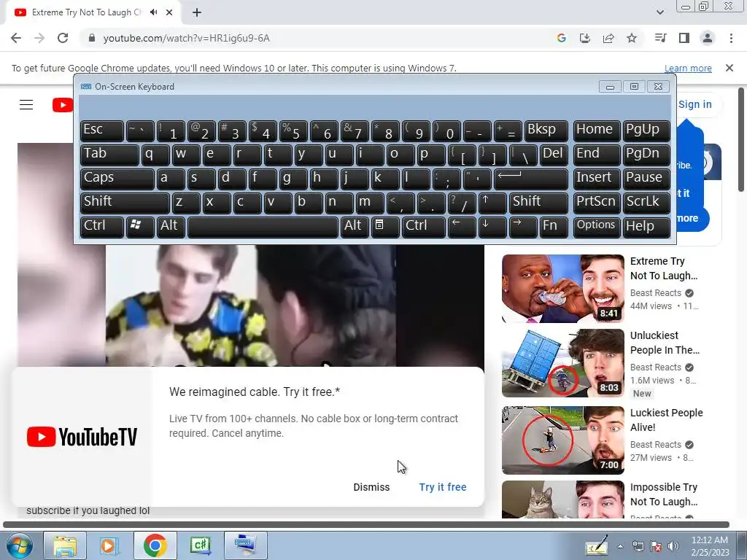The height and width of the screenshot is (560, 747).
Task: Dismiss the Chrome update notification bar
Action: pyautogui.click(x=729, y=68)
